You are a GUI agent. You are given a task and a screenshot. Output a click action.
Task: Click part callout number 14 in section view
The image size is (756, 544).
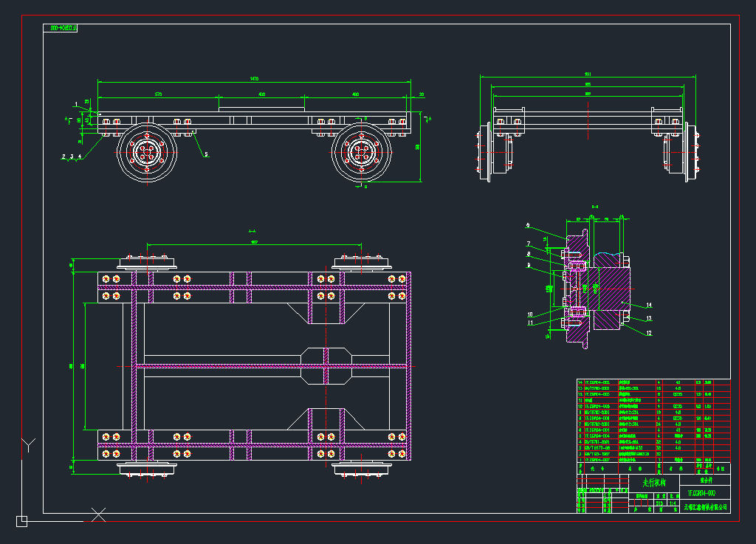tap(649, 304)
